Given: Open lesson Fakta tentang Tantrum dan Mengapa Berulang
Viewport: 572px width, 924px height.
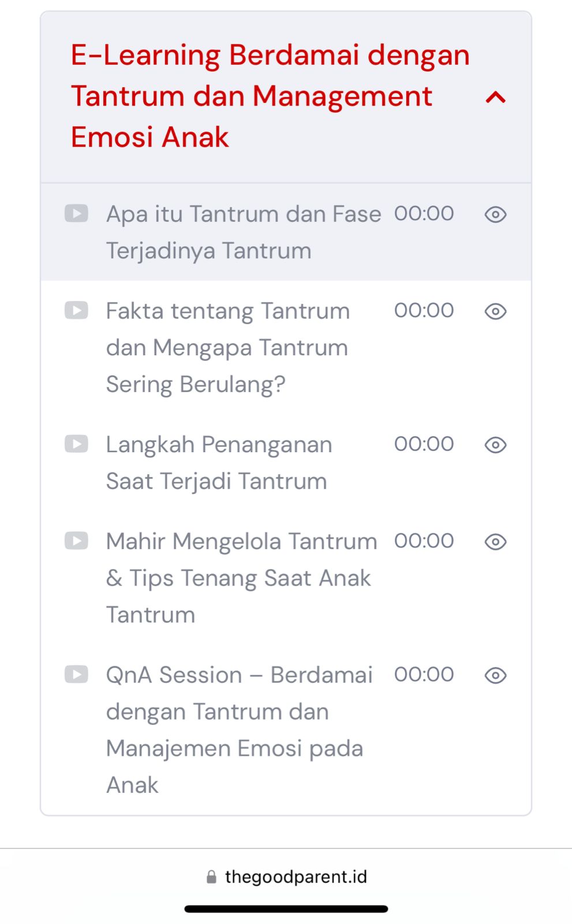Looking at the screenshot, I should [227, 348].
